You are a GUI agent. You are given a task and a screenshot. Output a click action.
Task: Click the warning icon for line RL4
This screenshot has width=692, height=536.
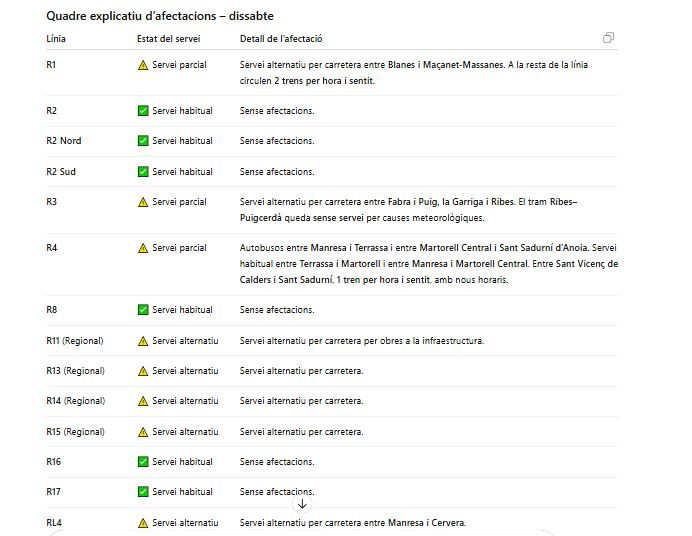(x=143, y=523)
